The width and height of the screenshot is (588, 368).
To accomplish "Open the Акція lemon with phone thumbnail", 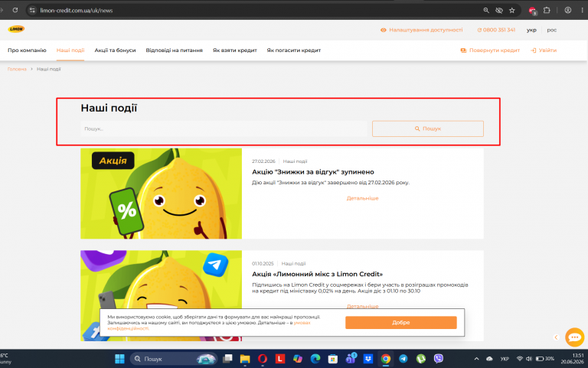I will [162, 194].
